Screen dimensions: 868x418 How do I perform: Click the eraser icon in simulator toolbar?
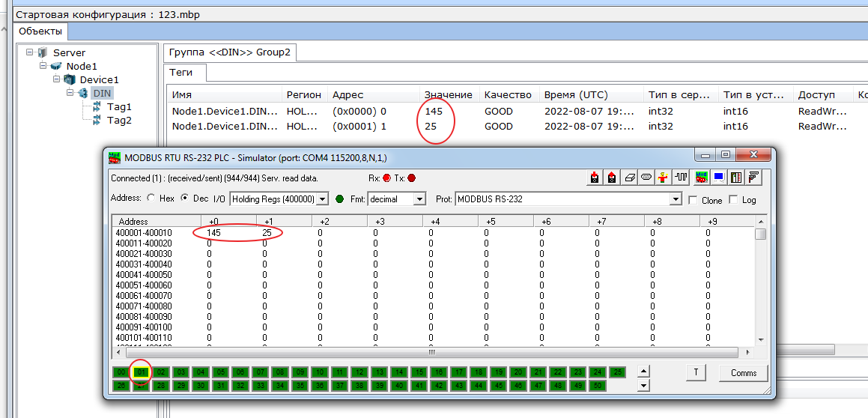(629, 178)
